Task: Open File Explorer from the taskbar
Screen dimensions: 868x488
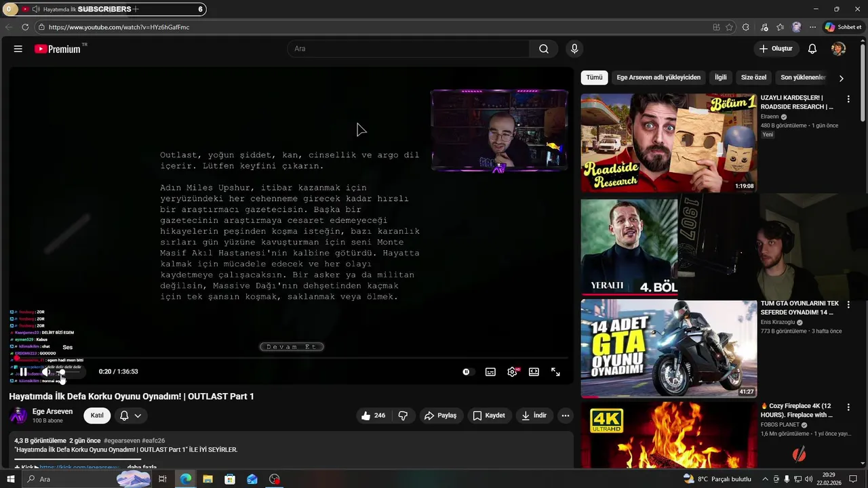Action: click(x=208, y=479)
